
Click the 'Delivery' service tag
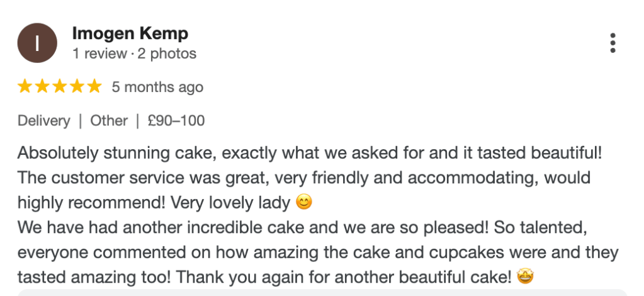(x=43, y=120)
